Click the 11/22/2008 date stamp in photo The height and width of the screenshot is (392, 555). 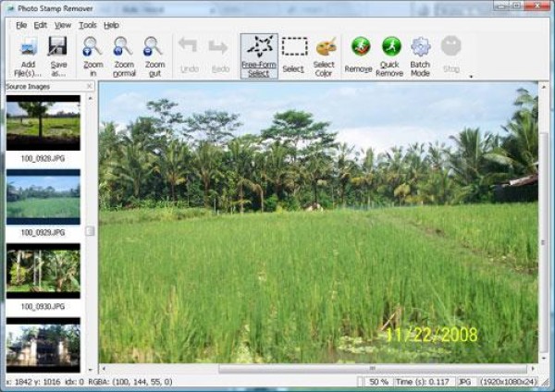431,335
